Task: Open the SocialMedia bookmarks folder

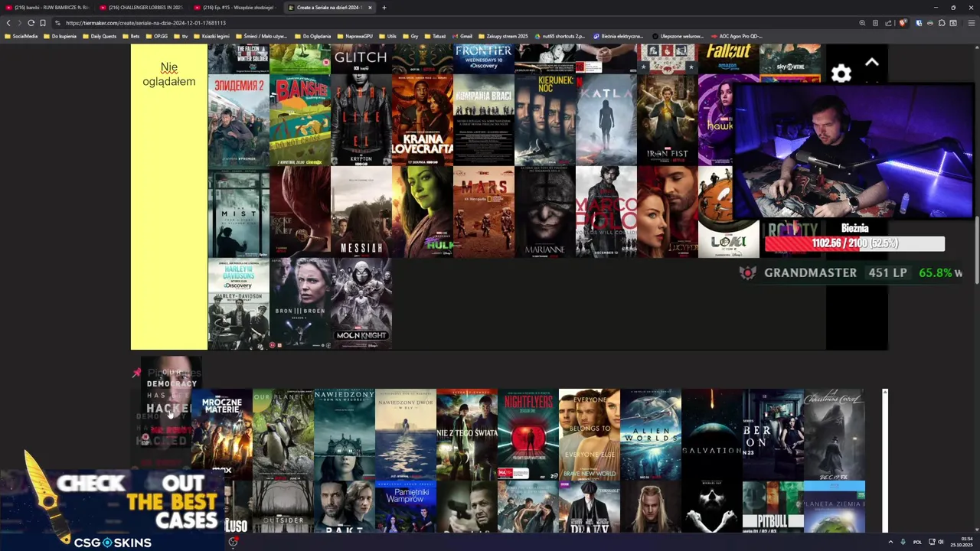Action: click(21, 36)
